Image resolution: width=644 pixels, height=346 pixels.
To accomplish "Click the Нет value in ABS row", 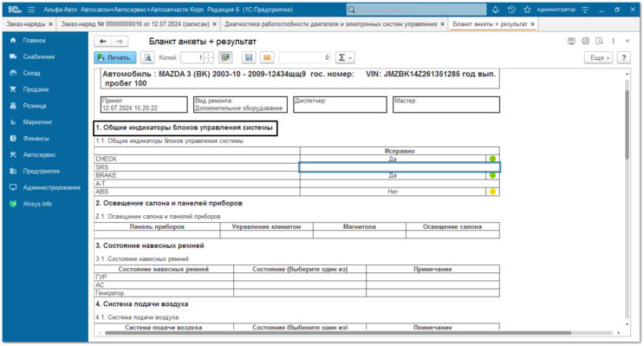I will pyautogui.click(x=393, y=192).
